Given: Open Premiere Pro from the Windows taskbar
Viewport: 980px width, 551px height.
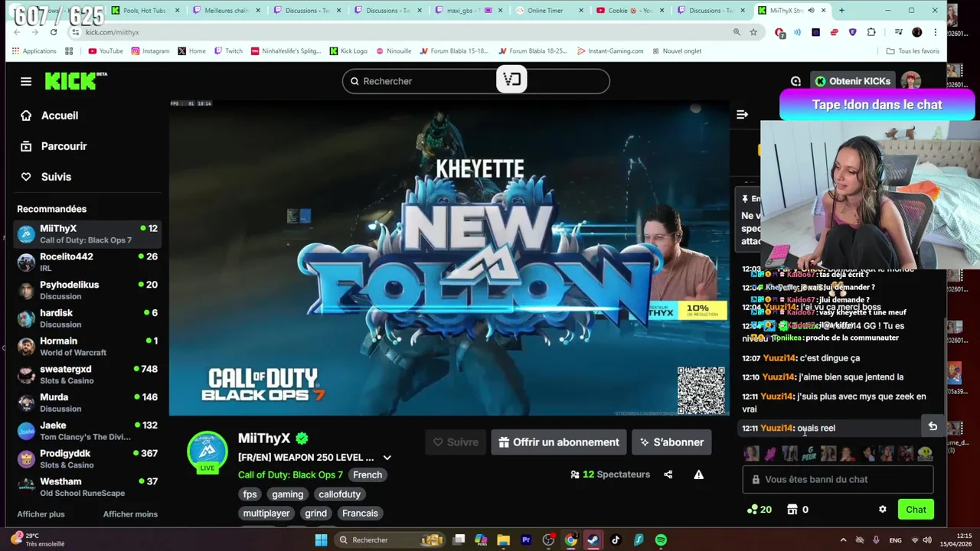Looking at the screenshot, I should coord(526,540).
